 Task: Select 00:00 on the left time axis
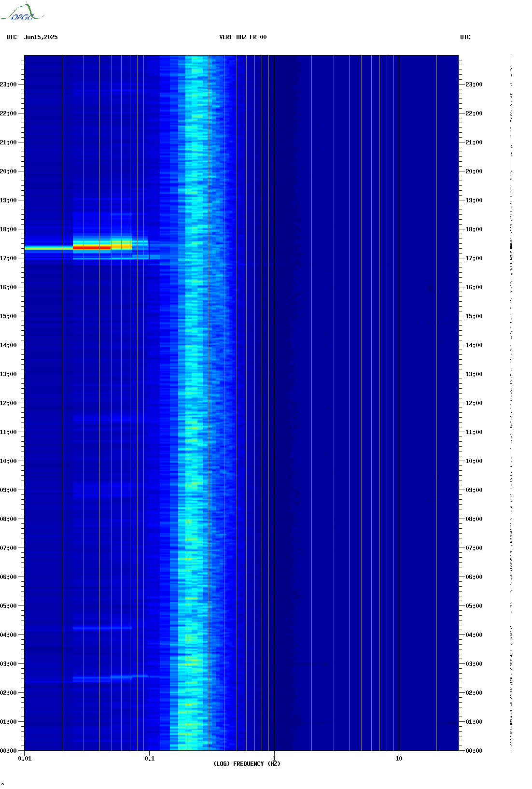click(8, 751)
